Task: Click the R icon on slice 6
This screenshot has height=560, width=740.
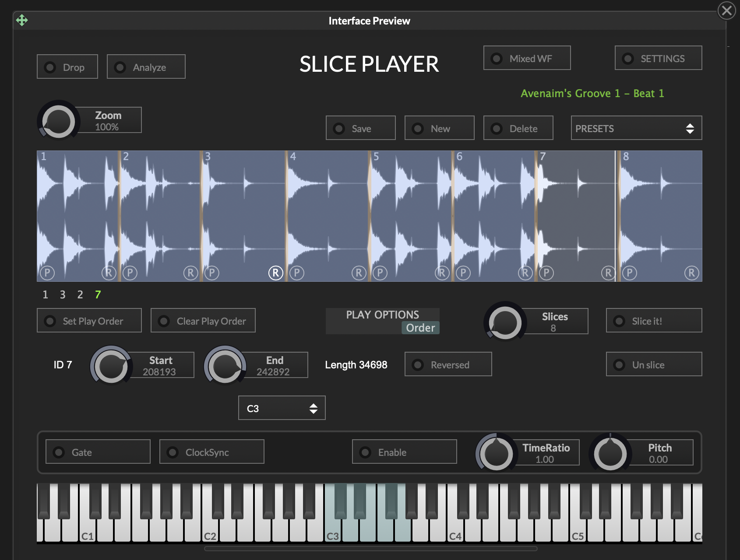Action: (x=525, y=273)
